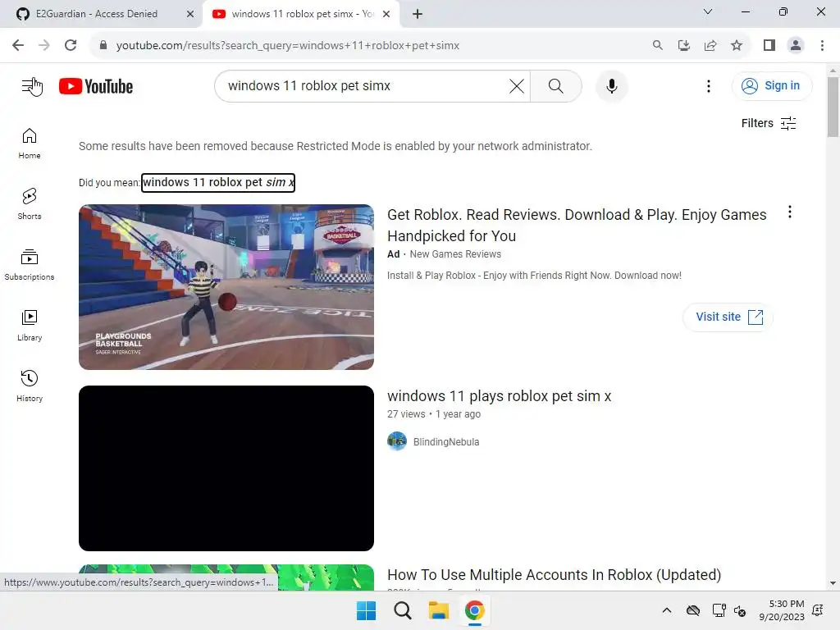Close the YouTube tab
The height and width of the screenshot is (630, 840).
386,14
